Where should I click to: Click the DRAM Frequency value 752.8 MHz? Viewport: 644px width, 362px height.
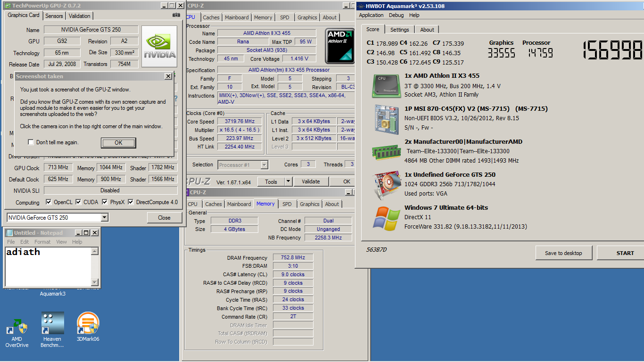point(293,258)
